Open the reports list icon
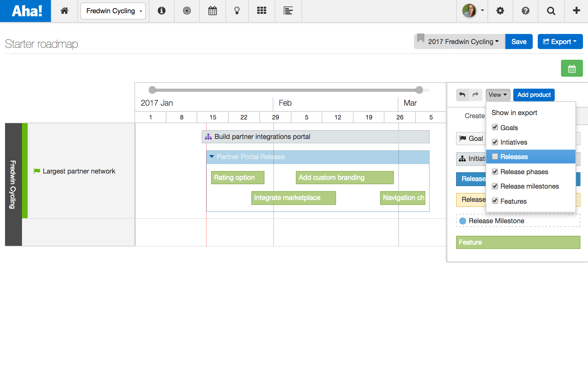Viewport: 588px width, 381px height. point(288,11)
